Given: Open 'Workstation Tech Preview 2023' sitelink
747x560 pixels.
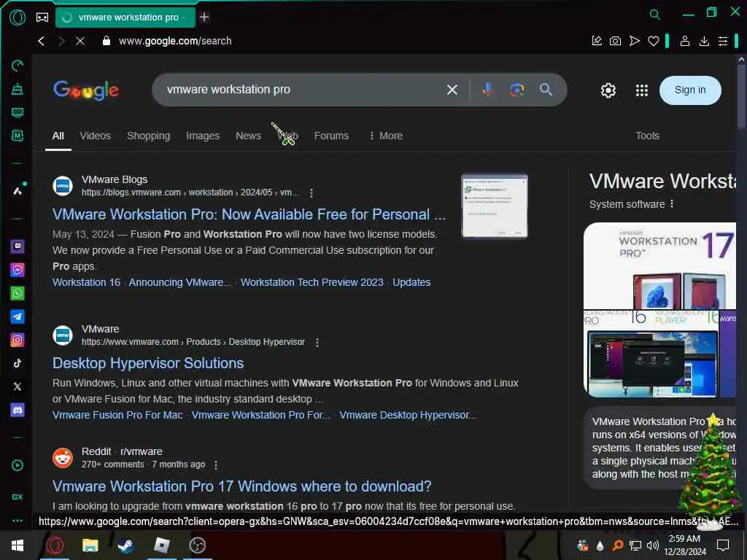Looking at the screenshot, I should 311,282.
